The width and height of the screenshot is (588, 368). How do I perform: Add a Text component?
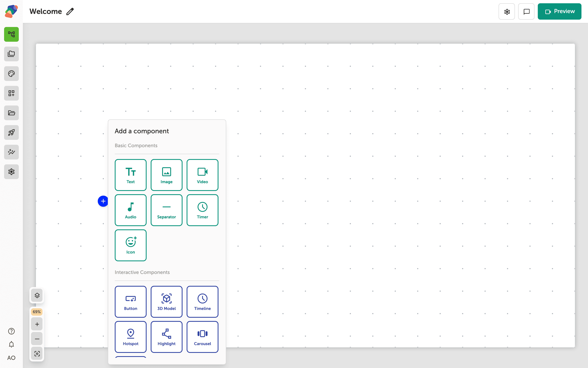click(130, 175)
